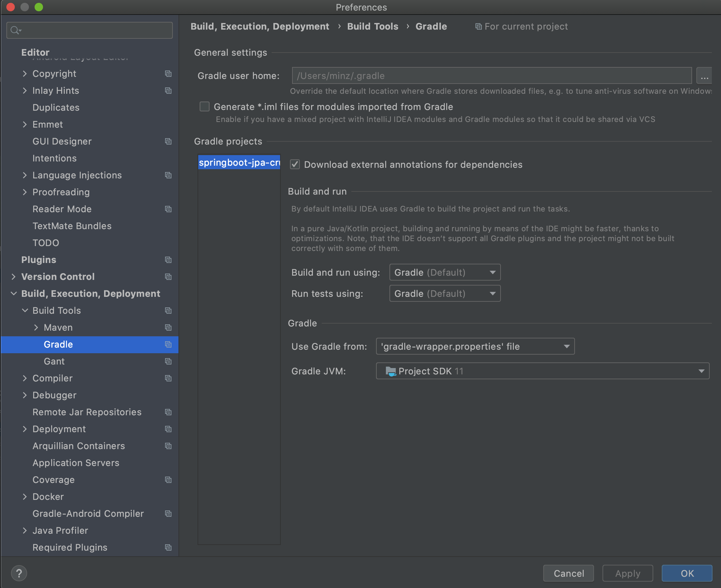Click the search magnifier icon
The image size is (721, 588).
click(14, 30)
